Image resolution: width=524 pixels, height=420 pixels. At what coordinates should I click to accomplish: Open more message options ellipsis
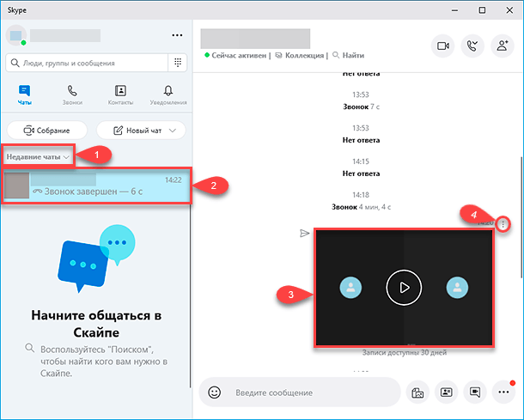503,393
